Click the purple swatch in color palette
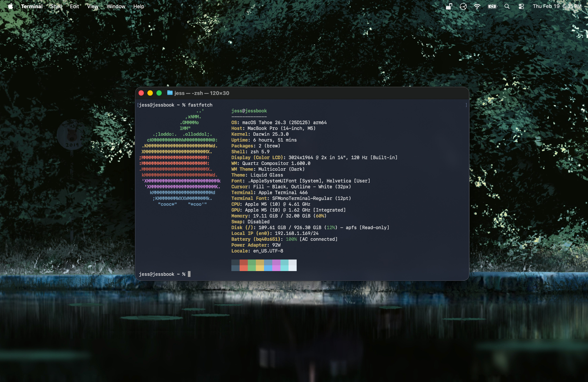 pos(276,265)
